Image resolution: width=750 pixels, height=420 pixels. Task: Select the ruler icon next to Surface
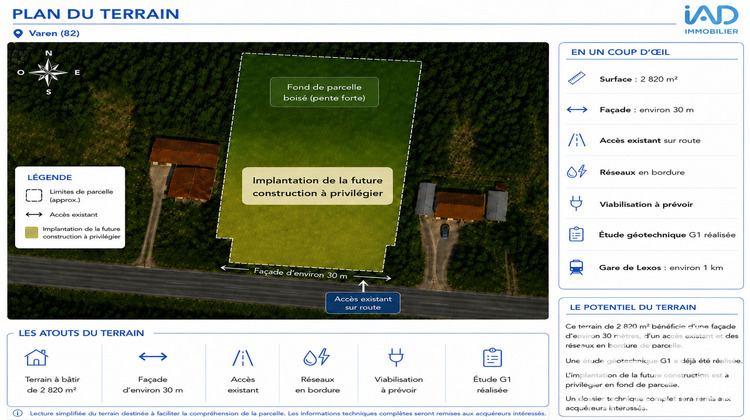577,78
